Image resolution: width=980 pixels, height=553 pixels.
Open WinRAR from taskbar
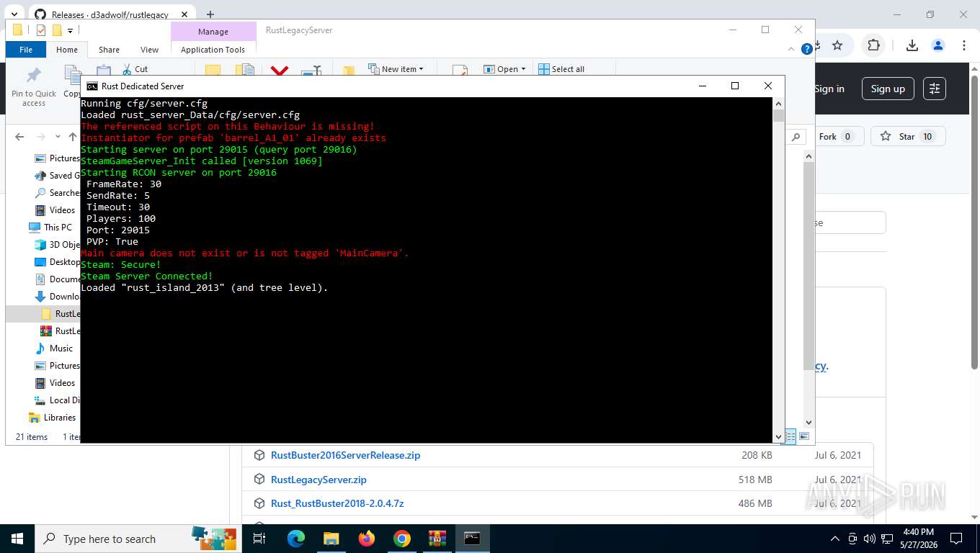pyautogui.click(x=437, y=539)
